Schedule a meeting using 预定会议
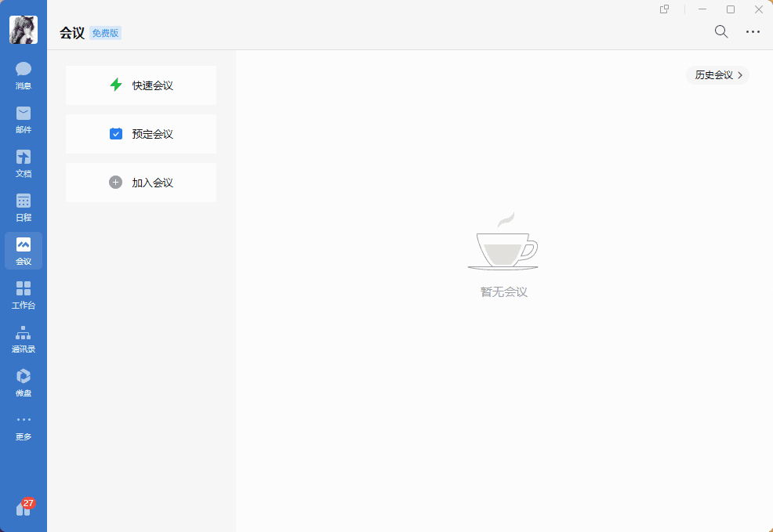The width and height of the screenshot is (773, 532). click(x=141, y=134)
